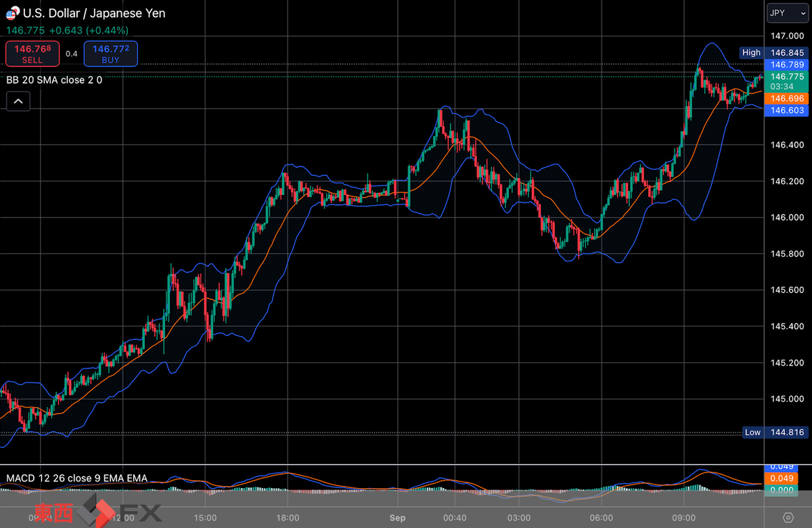The width and height of the screenshot is (812, 528).
Task: Click the 15:00 time axis label
Action: (x=205, y=518)
